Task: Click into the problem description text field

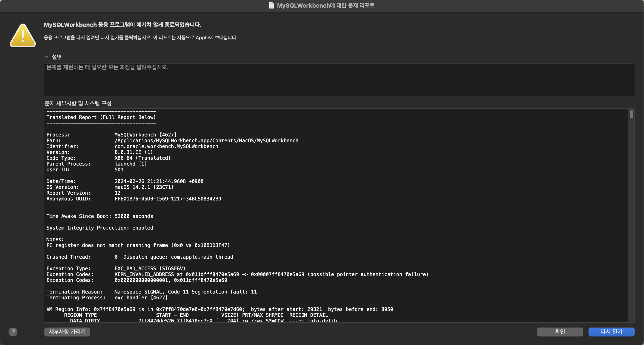Action: (x=339, y=79)
